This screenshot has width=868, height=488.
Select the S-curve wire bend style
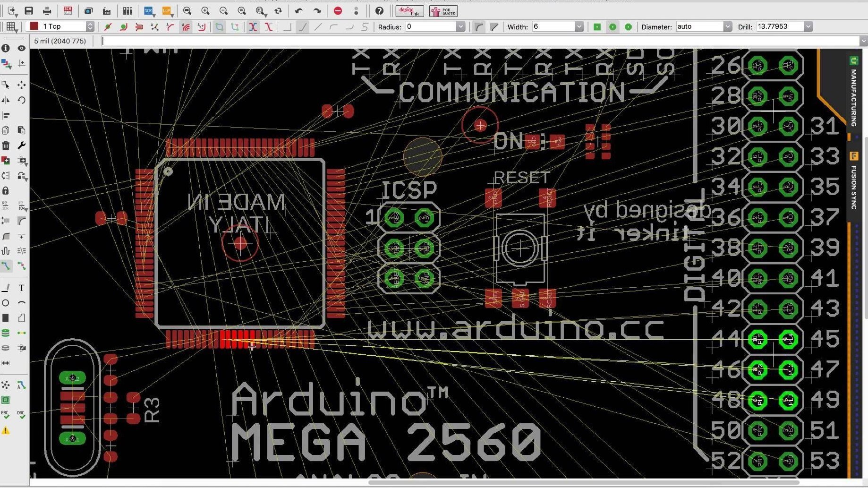[365, 26]
